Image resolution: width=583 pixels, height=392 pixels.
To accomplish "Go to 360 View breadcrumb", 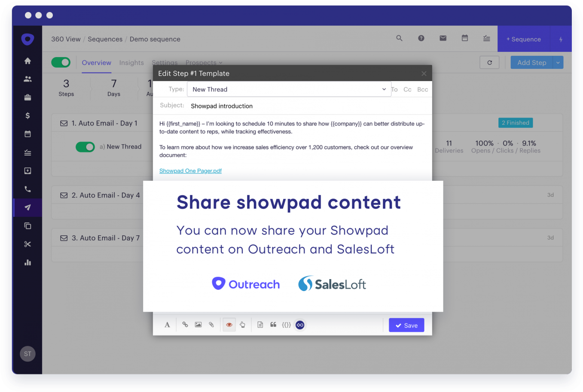I will pyautogui.click(x=66, y=39).
